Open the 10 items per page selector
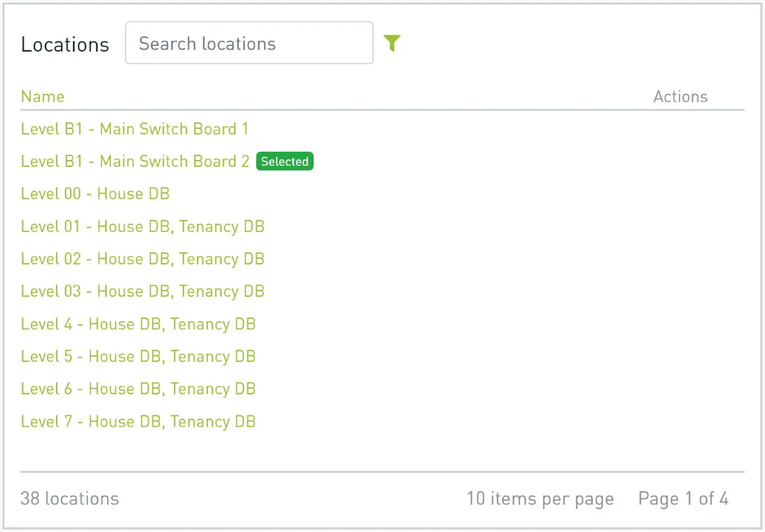This screenshot has width=765, height=532. pos(541,498)
